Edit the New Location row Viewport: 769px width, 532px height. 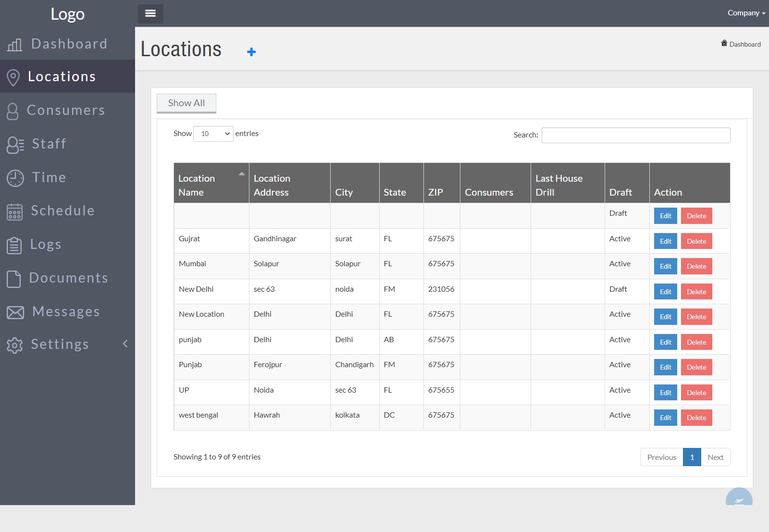(666, 317)
